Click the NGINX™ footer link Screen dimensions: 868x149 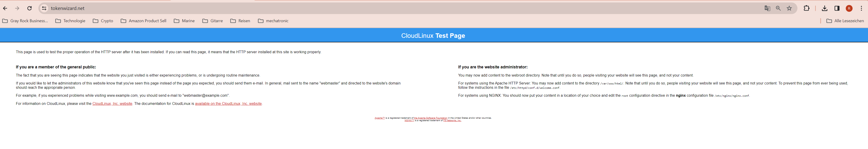click(x=409, y=120)
